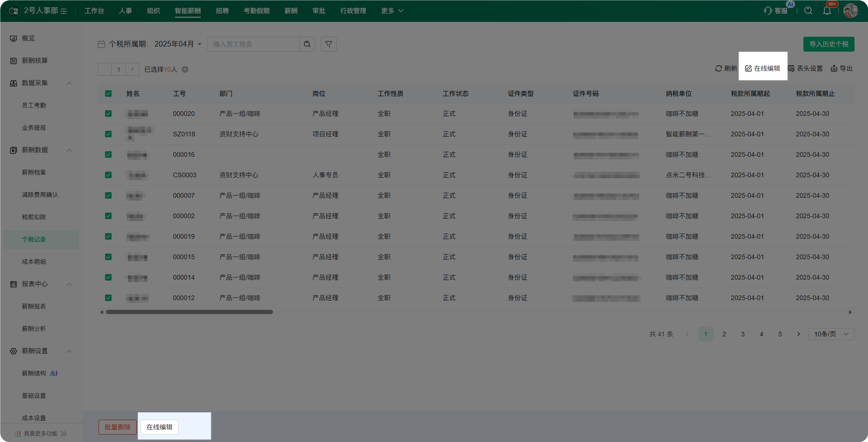The width and height of the screenshot is (868, 442).
Task: Collapse the 数据采集 sidebar group
Action: pos(69,83)
